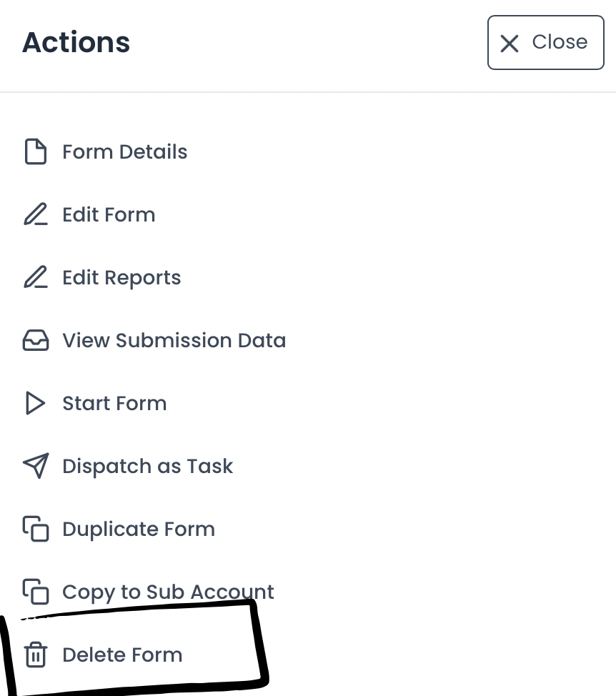Select the Duplicate Form text label
Image resolution: width=616 pixels, height=696 pixels.
coord(139,530)
